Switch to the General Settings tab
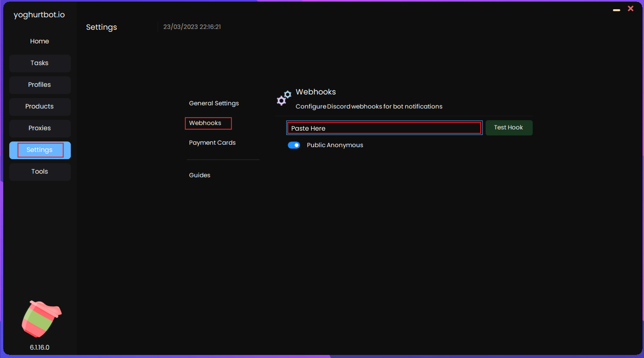This screenshot has width=644, height=358. [x=214, y=103]
